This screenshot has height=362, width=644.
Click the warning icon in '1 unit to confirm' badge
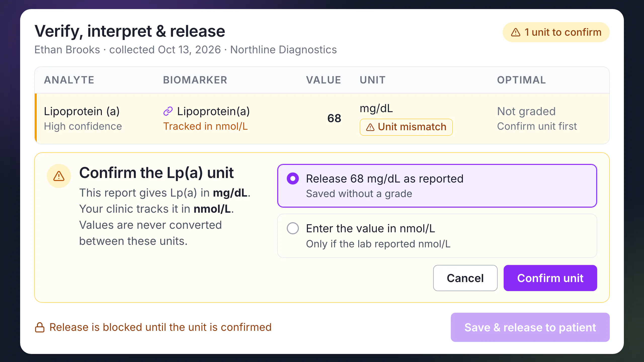pyautogui.click(x=515, y=32)
